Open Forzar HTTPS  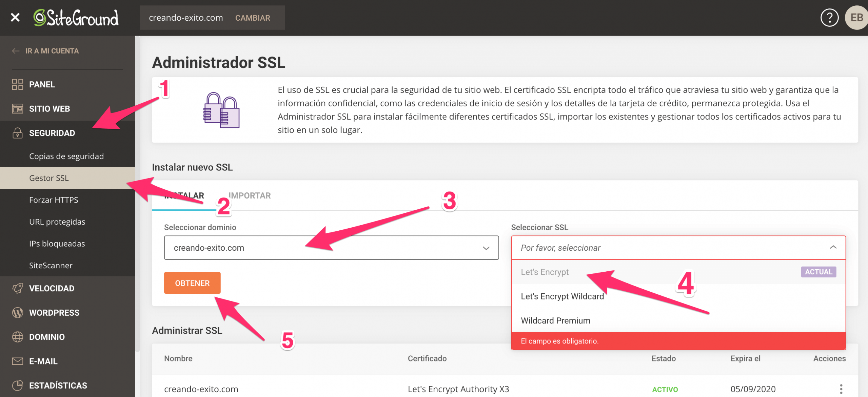[x=54, y=200]
